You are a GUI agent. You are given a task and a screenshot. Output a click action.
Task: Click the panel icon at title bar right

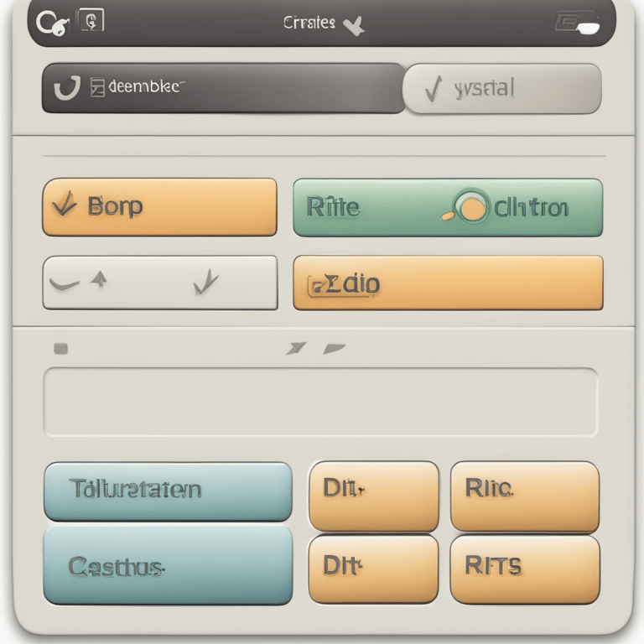tap(578, 23)
